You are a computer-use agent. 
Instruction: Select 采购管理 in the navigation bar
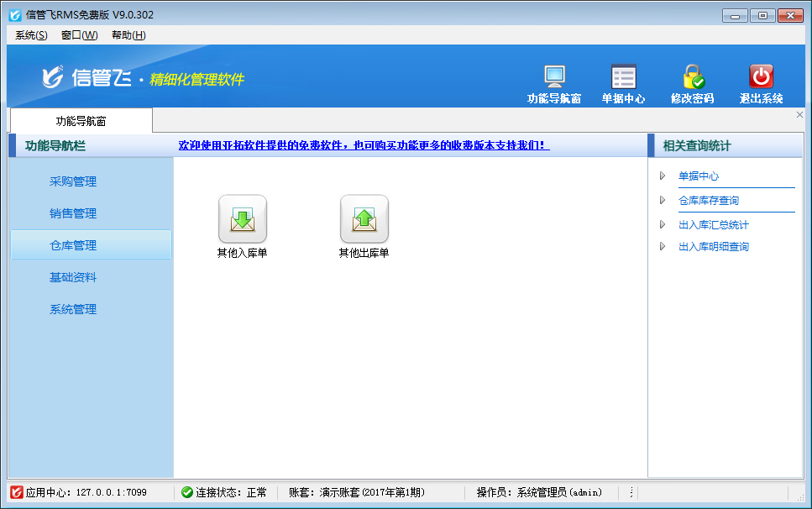[x=73, y=181]
